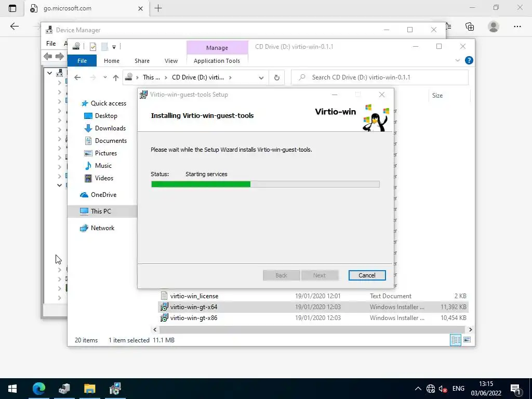
Task: Open the network status tray icon
Action: (x=431, y=389)
